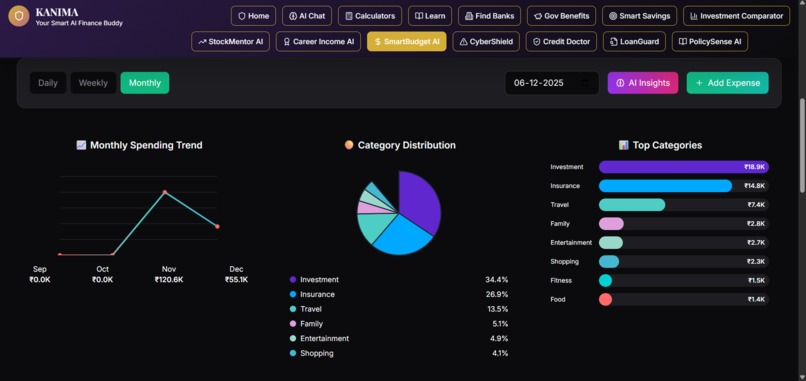Open AI Insights
This screenshot has height=381, width=806.
coord(643,83)
